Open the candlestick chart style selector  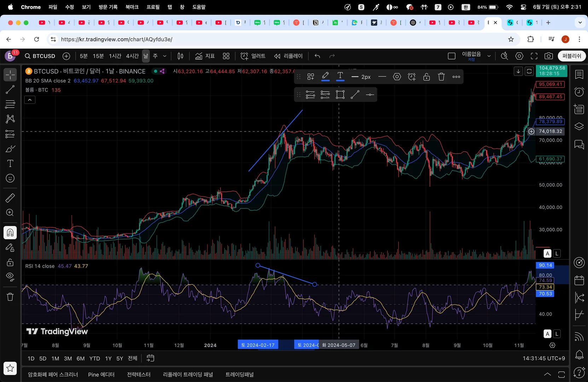180,56
